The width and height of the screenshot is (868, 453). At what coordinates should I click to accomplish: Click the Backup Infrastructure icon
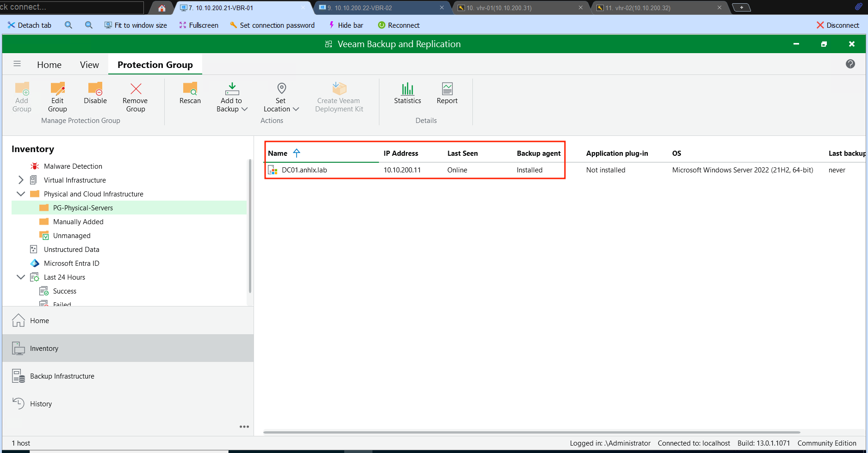(19, 376)
